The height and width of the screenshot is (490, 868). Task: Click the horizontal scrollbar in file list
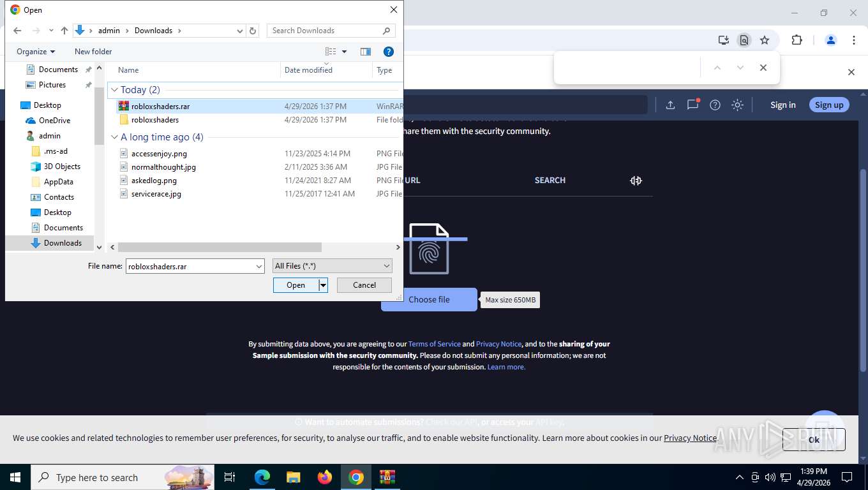click(x=220, y=247)
